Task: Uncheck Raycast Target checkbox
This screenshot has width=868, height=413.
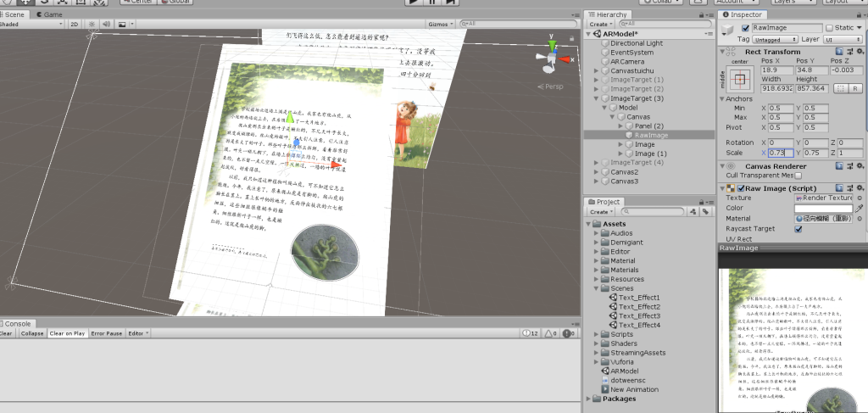Action: pyautogui.click(x=798, y=229)
